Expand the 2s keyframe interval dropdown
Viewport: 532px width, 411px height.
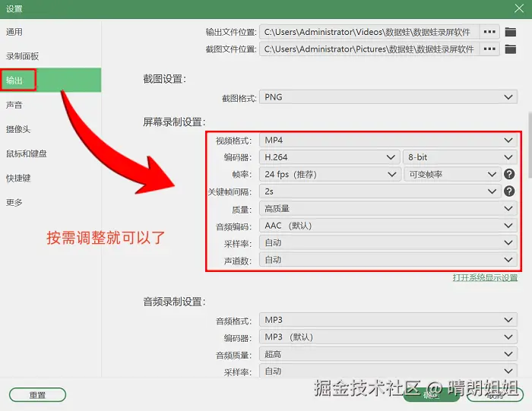tap(380, 191)
